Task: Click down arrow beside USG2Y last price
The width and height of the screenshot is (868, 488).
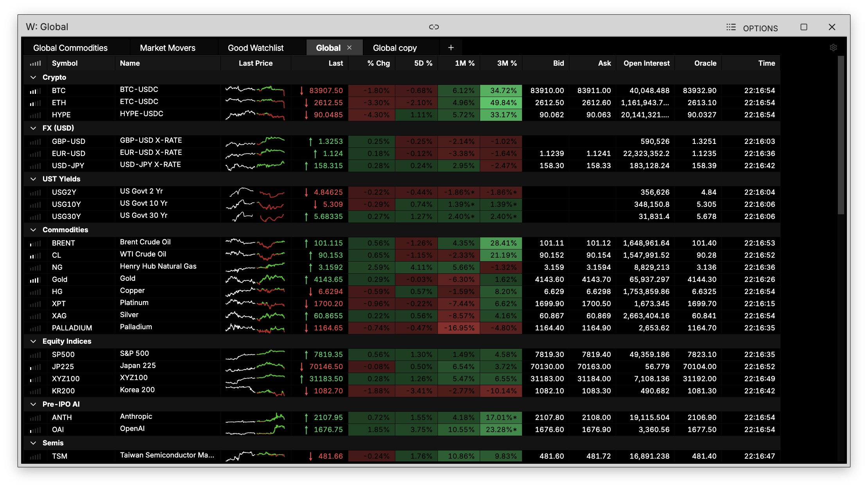Action: [306, 192]
